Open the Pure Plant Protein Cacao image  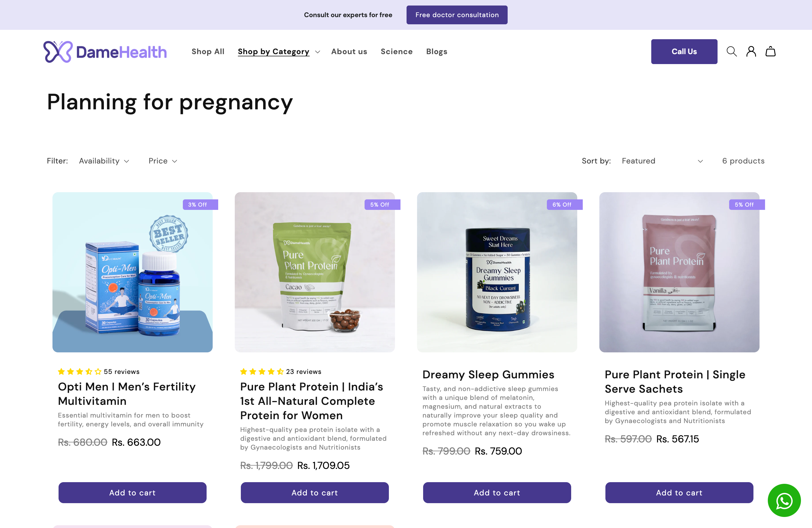(315, 272)
